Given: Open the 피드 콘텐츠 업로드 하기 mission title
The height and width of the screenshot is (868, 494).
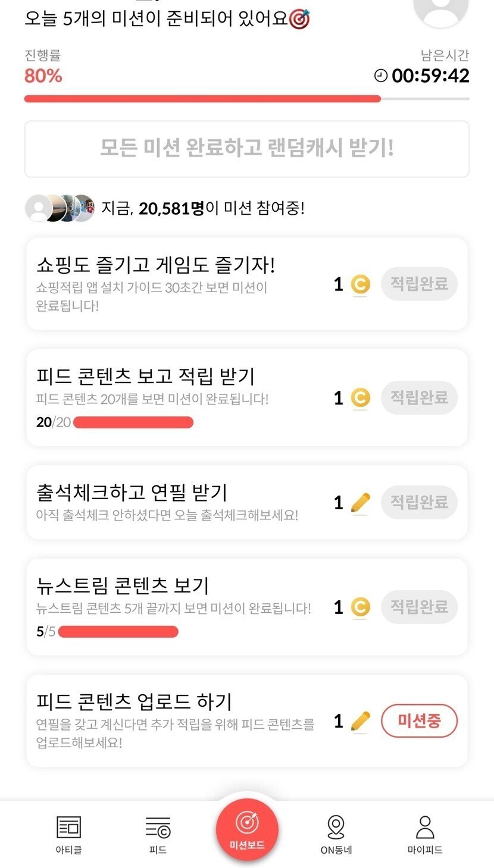Looking at the screenshot, I should 134,701.
